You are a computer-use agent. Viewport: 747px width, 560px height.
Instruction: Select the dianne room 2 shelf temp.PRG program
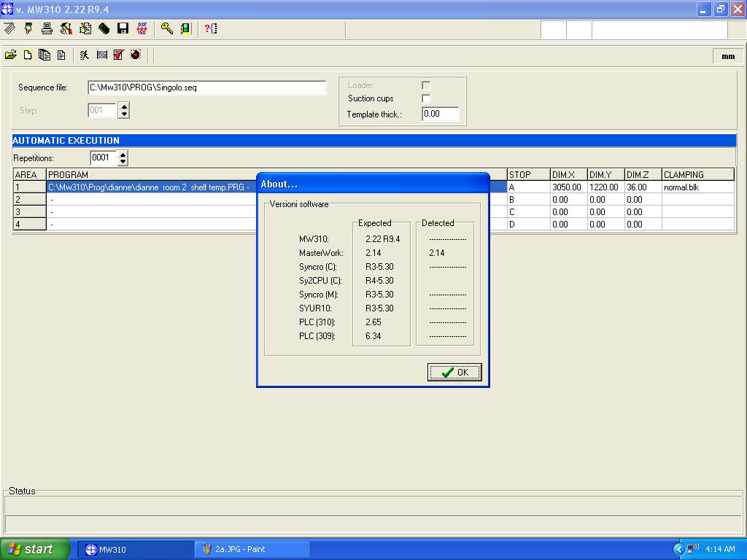[152, 187]
